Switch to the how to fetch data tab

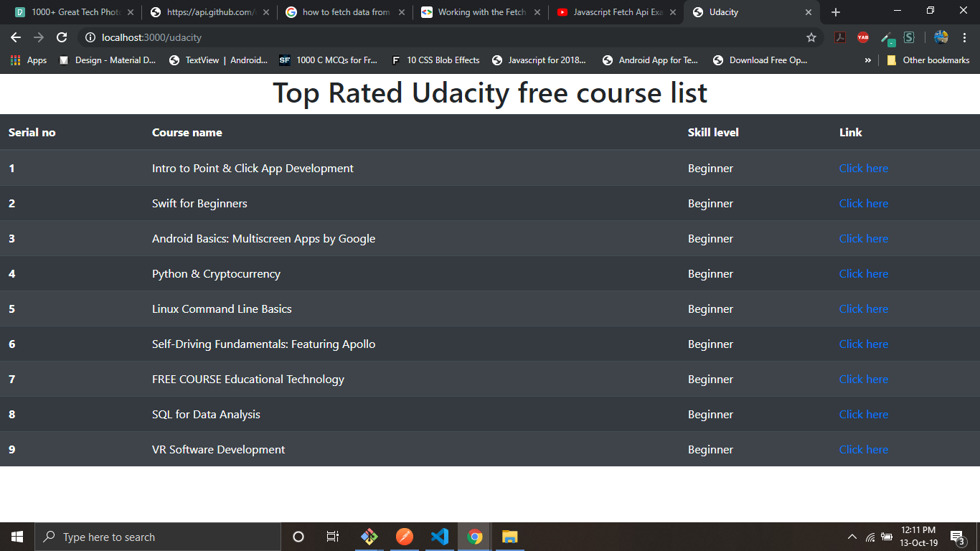[344, 12]
